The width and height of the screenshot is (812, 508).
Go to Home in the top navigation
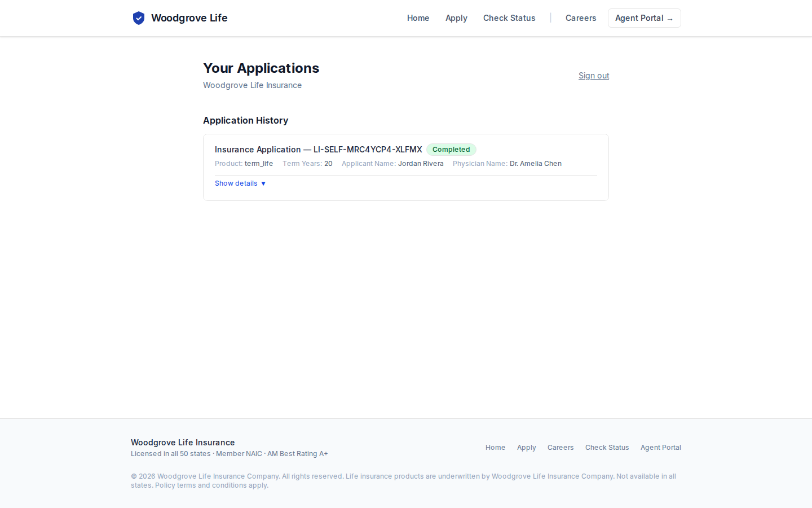[x=418, y=18]
